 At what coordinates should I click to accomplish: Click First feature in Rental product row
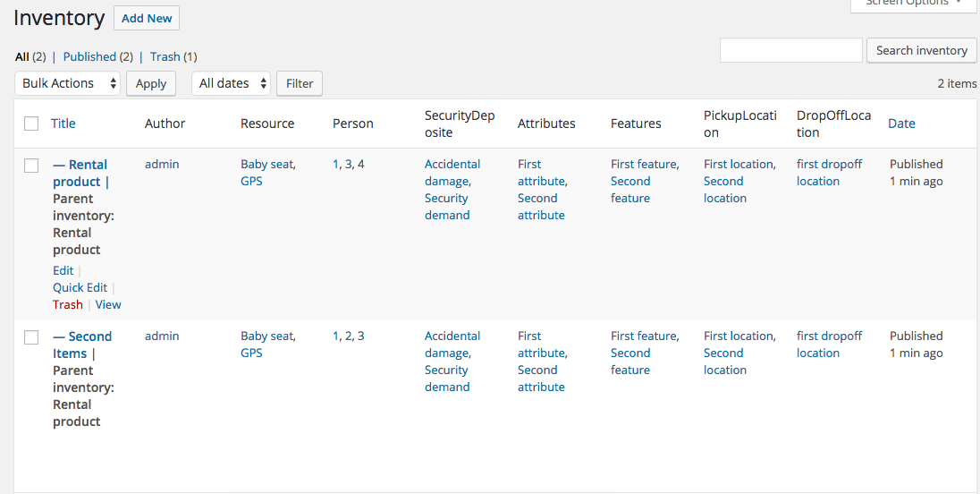(644, 165)
